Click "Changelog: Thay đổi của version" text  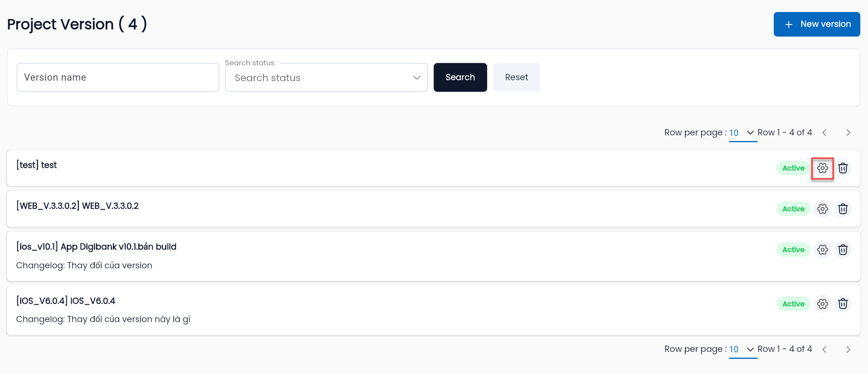click(84, 265)
